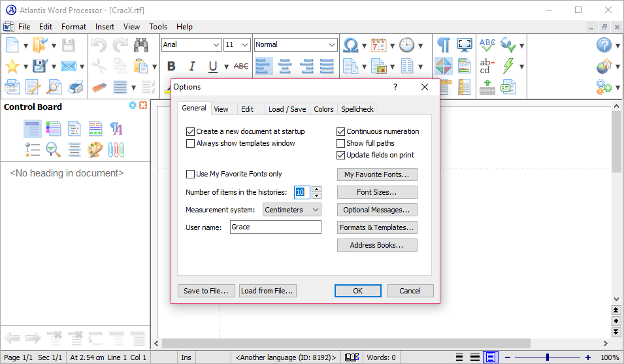Click the My Favorite Fonts button
Image resolution: width=624 pixels, height=364 pixels.
coord(377,174)
